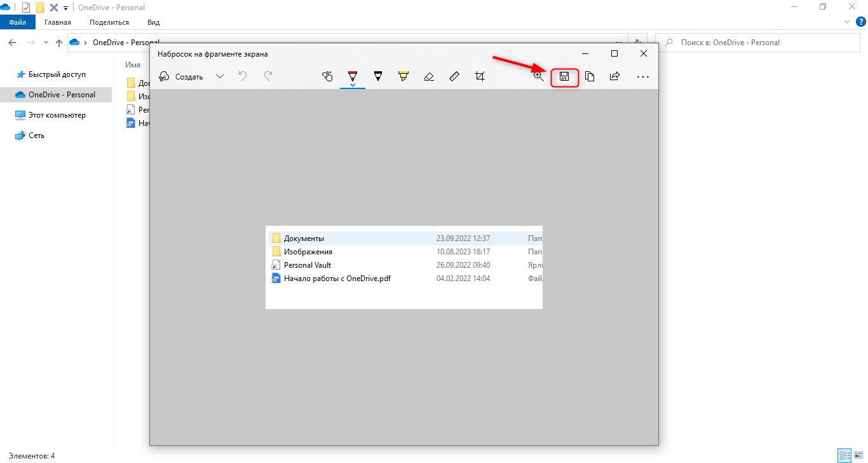Open the ruler tool
The height and width of the screenshot is (463, 868).
click(x=454, y=76)
